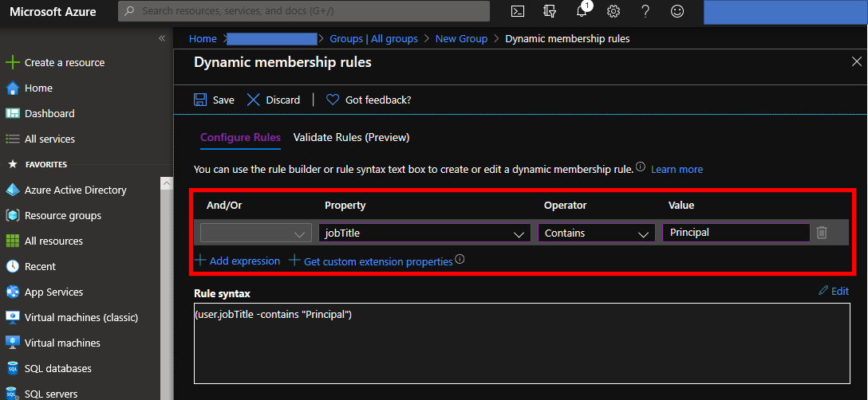Click the info icon next to Learn more
This screenshot has height=400, width=868.
click(x=641, y=167)
